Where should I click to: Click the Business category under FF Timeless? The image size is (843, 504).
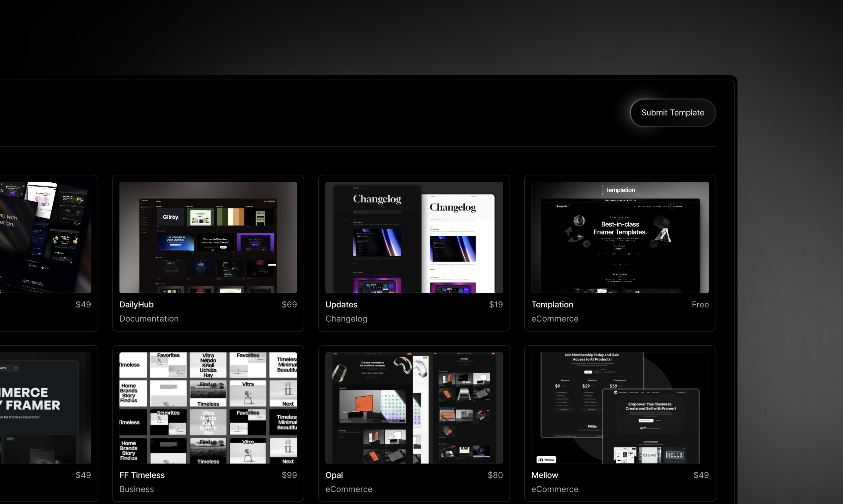click(x=136, y=489)
